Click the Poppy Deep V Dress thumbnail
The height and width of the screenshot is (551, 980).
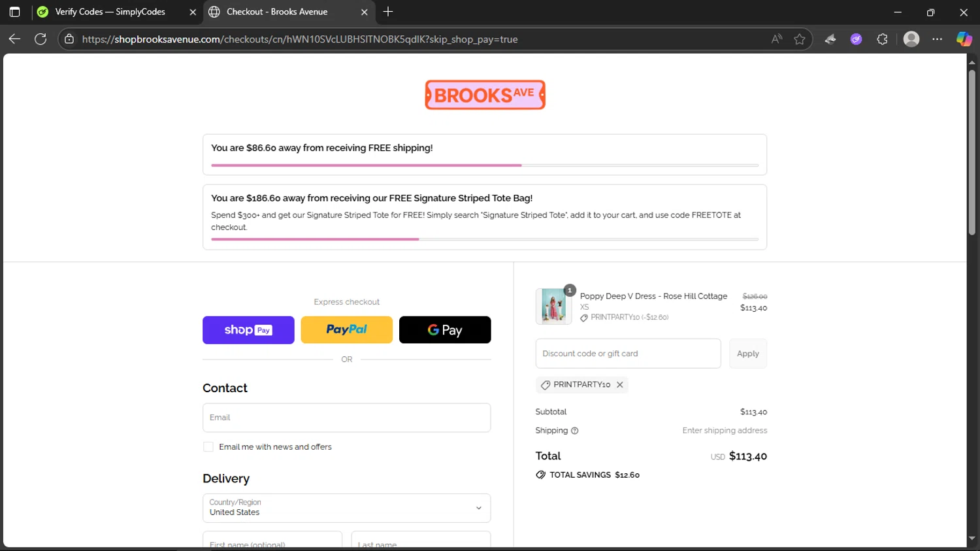click(553, 307)
